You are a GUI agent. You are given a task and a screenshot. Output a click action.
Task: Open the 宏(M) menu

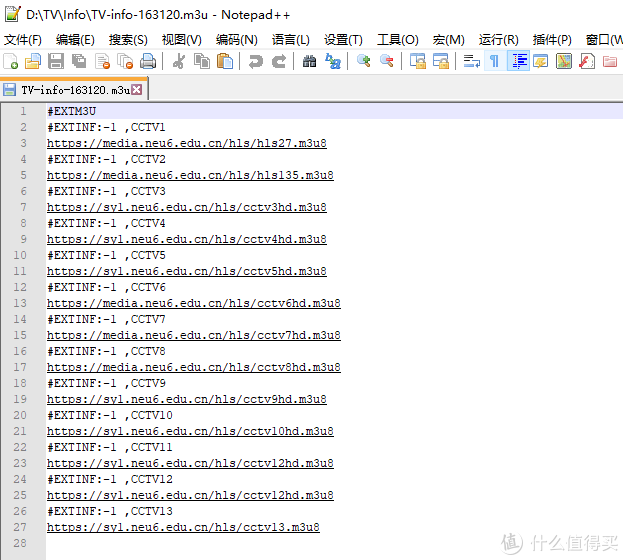tap(449, 40)
